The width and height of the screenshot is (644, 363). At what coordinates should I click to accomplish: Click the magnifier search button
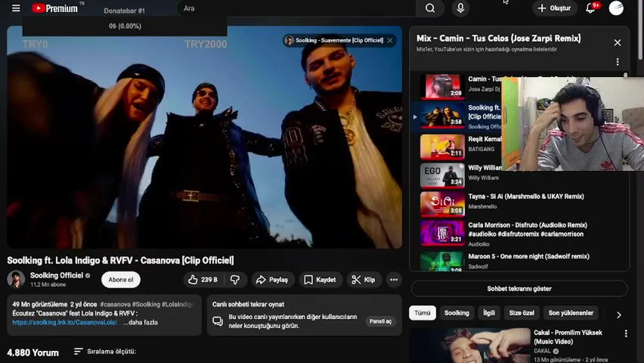[430, 8]
